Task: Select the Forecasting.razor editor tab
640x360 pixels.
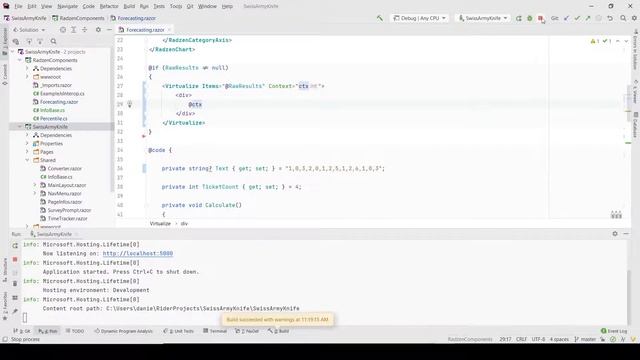Action: [144, 30]
